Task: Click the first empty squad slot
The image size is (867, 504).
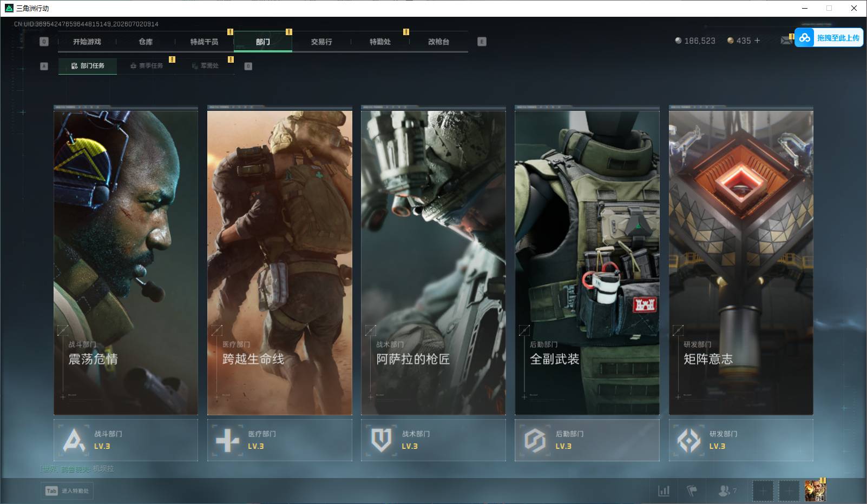Action: click(x=763, y=491)
